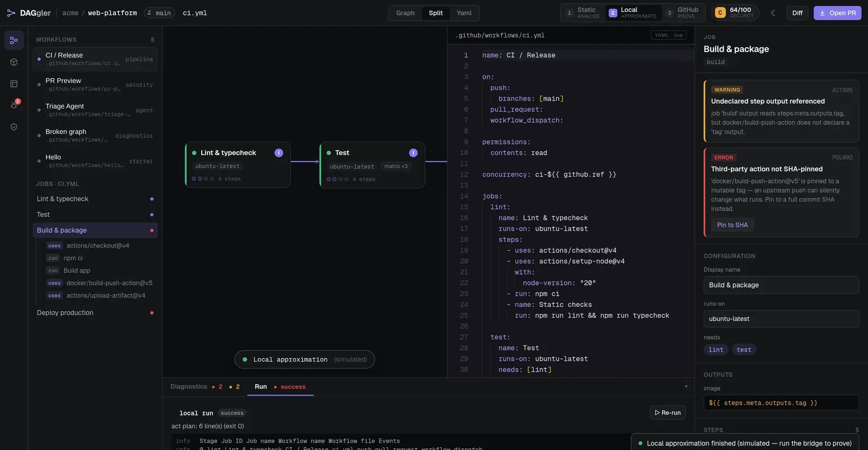Click the Re-run button

(x=668, y=413)
